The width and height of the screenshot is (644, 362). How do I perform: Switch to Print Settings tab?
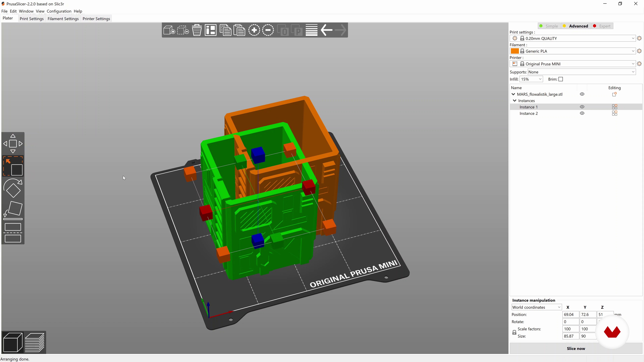32,19
